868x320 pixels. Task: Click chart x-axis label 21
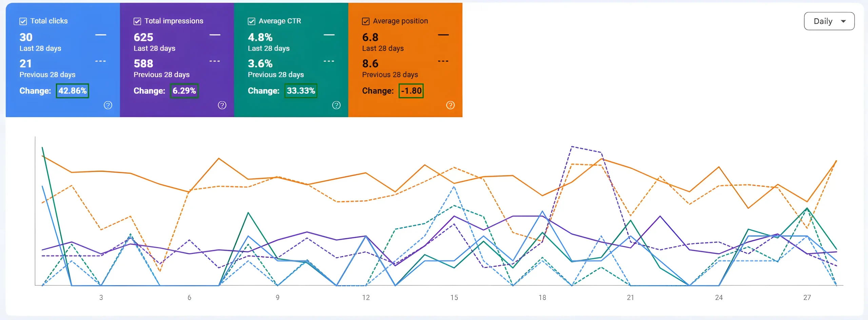pyautogui.click(x=631, y=298)
